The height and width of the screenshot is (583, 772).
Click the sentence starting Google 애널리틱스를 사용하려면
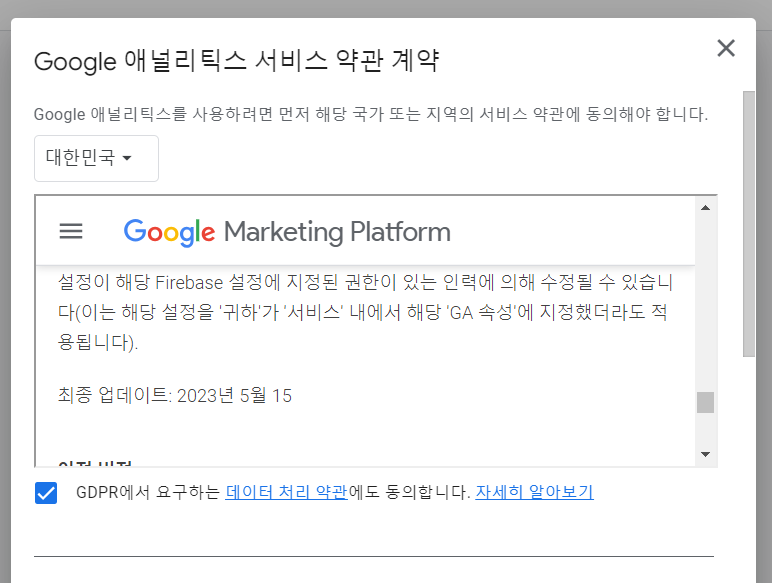pyautogui.click(x=371, y=114)
